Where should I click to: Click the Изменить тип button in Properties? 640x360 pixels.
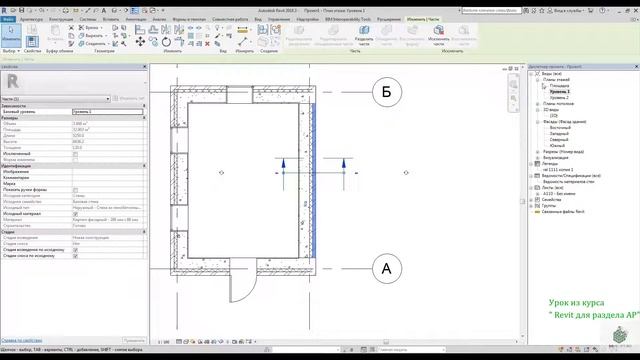(129, 98)
